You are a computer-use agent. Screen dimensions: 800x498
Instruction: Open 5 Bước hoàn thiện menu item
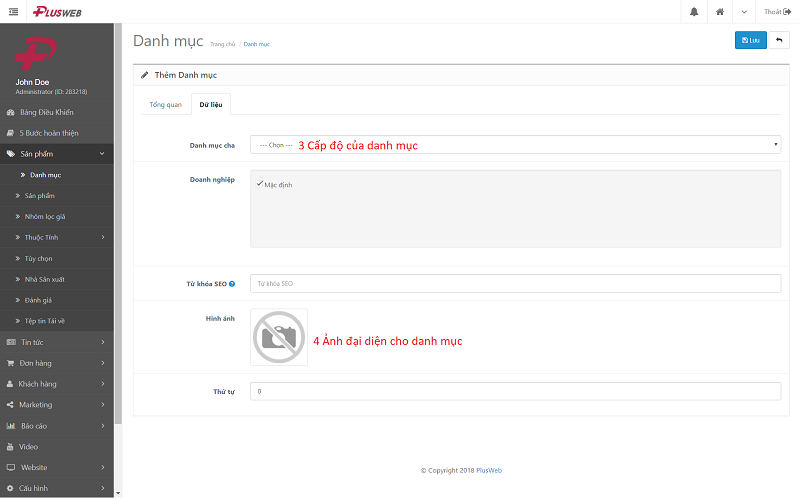(x=57, y=133)
